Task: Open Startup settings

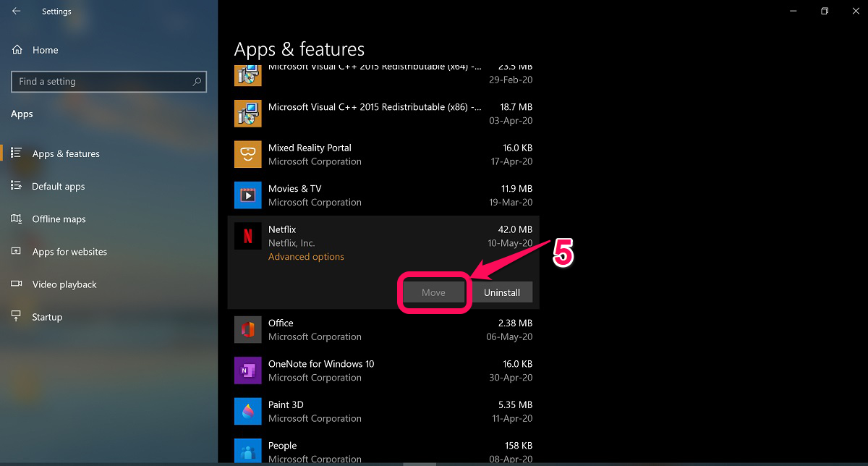Action: click(47, 317)
